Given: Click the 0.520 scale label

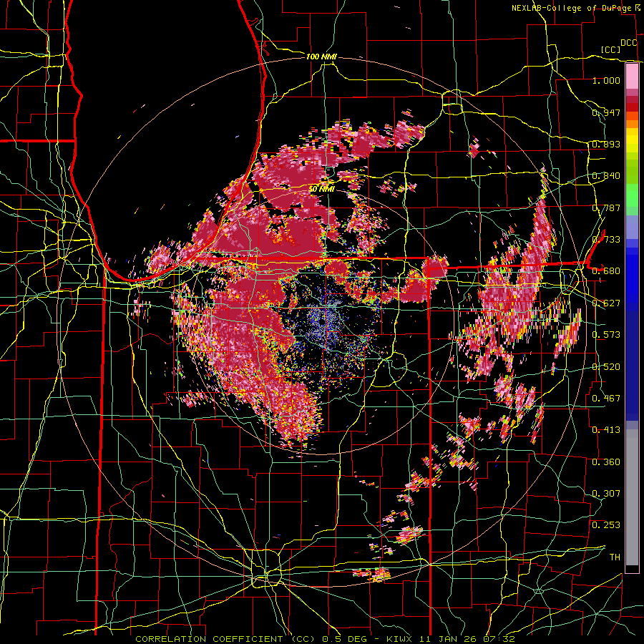Looking at the screenshot, I should pyautogui.click(x=606, y=366).
